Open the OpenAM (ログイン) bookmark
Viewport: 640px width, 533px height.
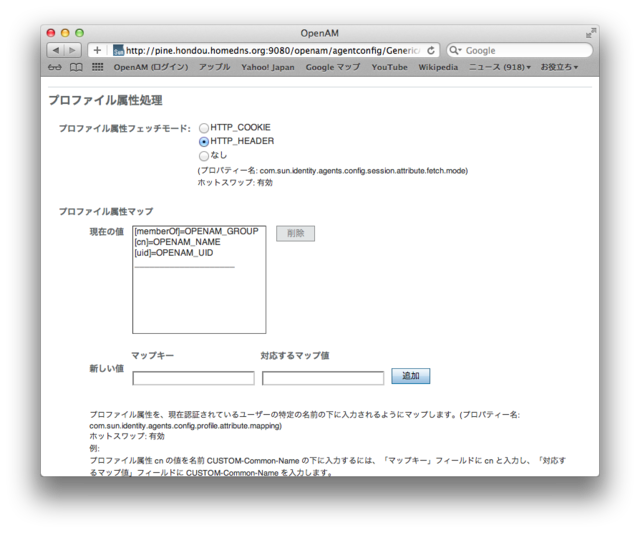[150, 67]
